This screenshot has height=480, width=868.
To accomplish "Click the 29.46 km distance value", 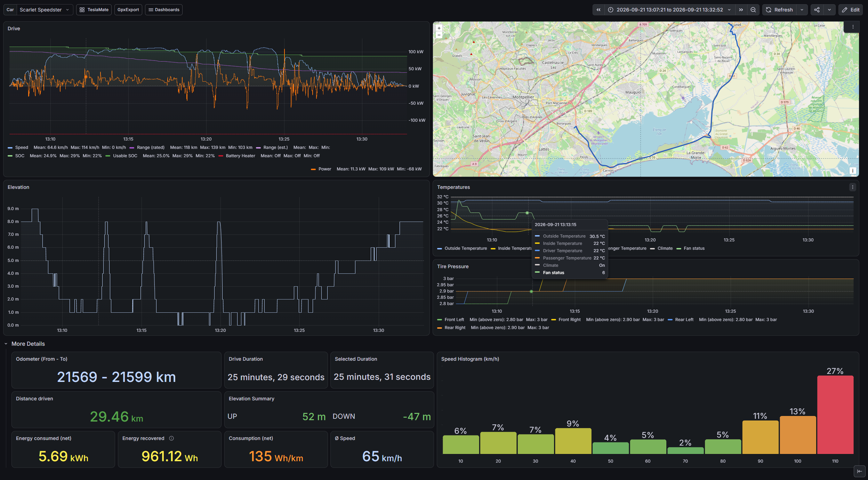I will click(116, 417).
